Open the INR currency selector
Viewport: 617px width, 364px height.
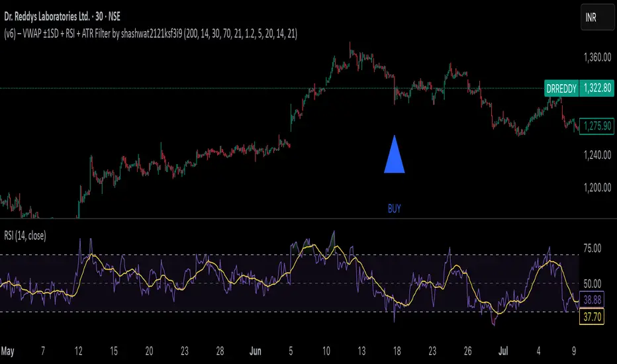click(597, 17)
